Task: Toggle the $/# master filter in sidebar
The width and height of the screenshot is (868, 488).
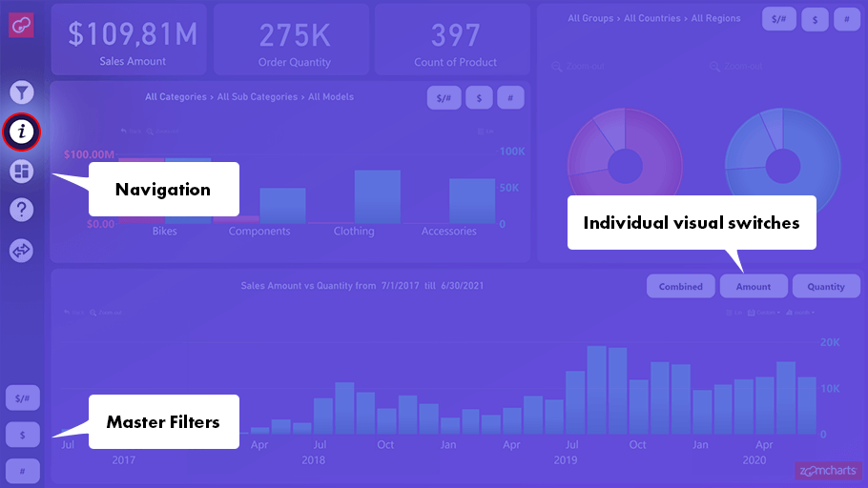Action: point(23,397)
